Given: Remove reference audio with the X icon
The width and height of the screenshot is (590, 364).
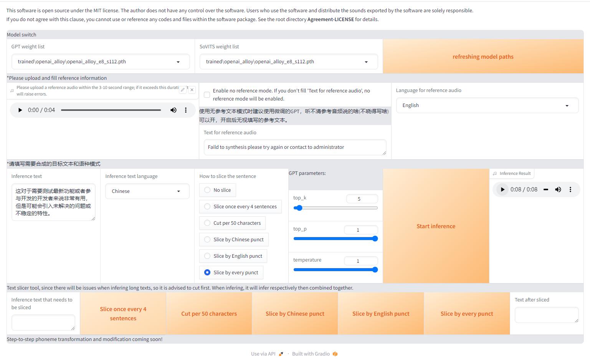Looking at the screenshot, I should pos(192,90).
